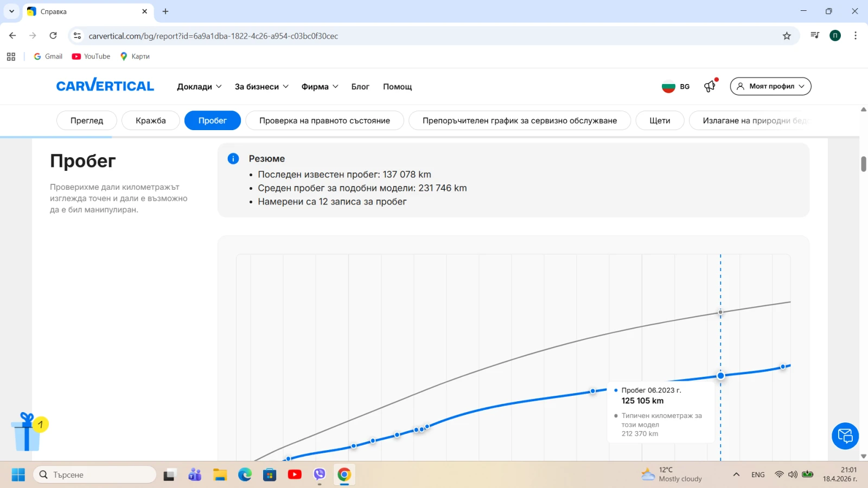The height and width of the screenshot is (488, 868).
Task: Expand the Доклади dropdown menu
Action: 199,87
